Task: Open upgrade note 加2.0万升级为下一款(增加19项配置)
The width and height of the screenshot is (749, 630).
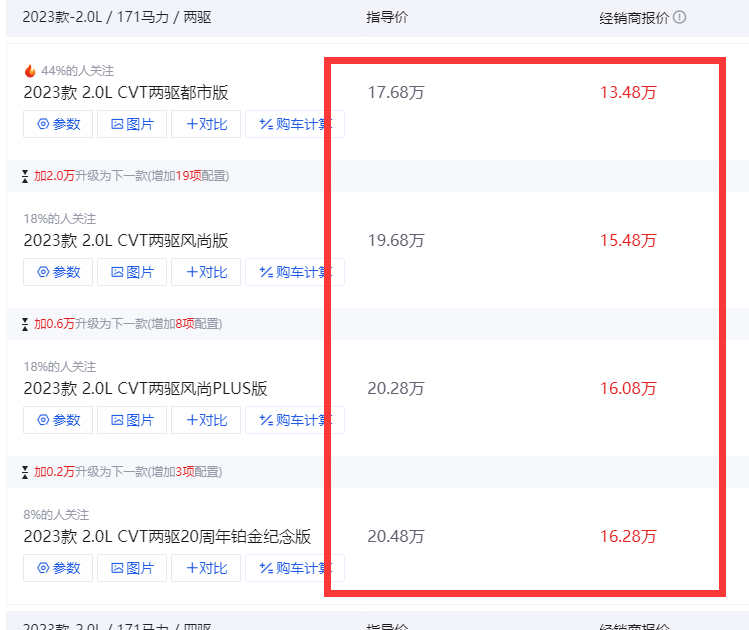Action: click(131, 176)
